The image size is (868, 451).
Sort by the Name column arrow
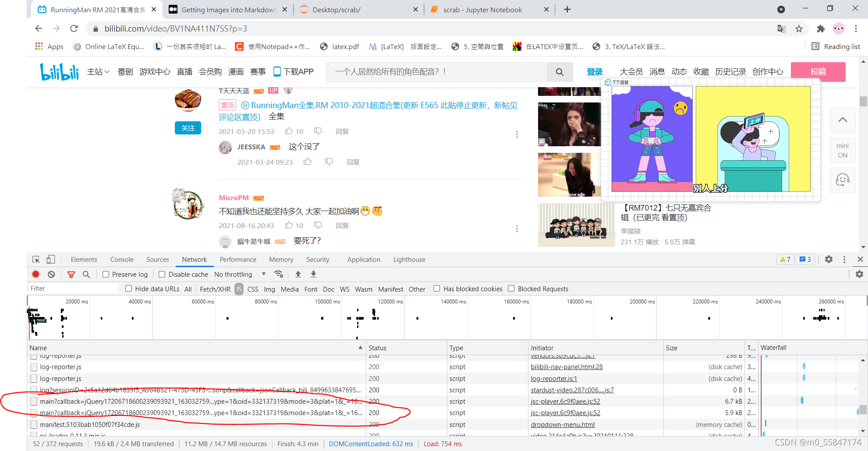(x=361, y=347)
